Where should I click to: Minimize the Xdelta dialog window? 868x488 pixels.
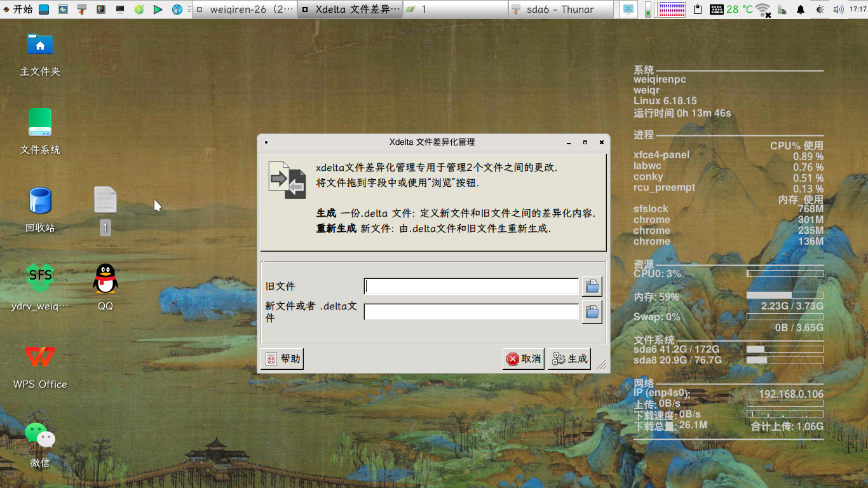coord(569,142)
